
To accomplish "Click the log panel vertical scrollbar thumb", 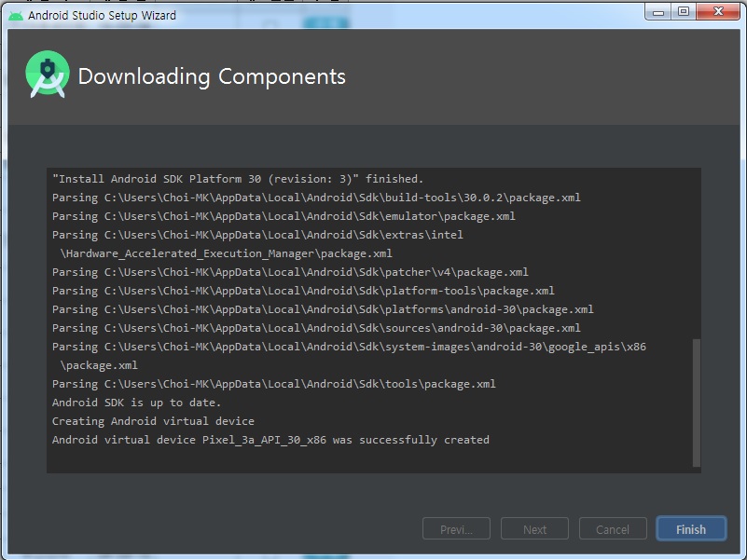I will (x=696, y=403).
